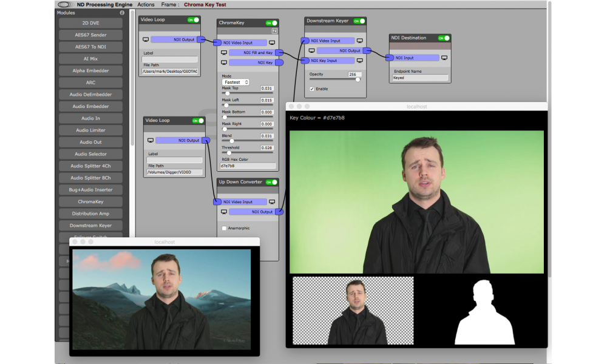
Task: Click the monitor icon next to Up Down Converter's NDI Output
Action: pos(223,211)
